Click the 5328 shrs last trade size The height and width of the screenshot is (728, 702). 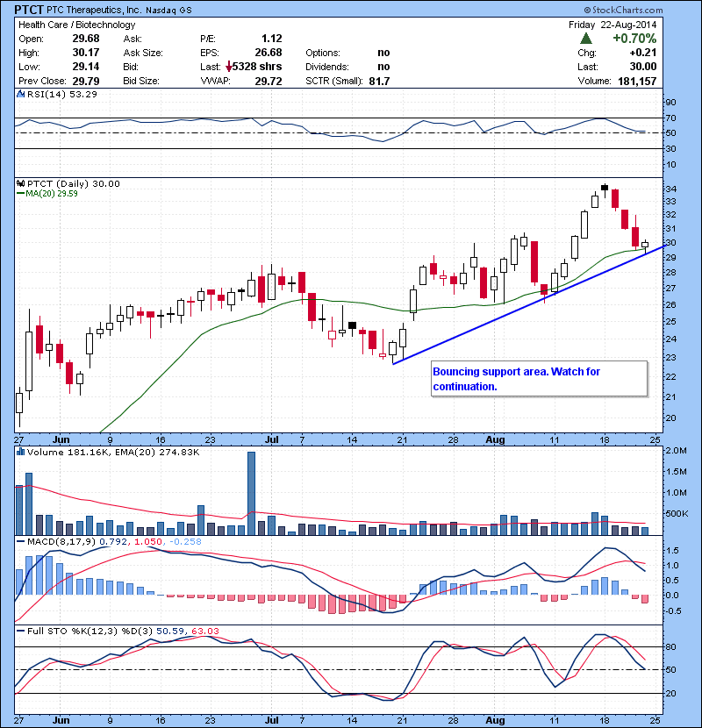[257, 67]
